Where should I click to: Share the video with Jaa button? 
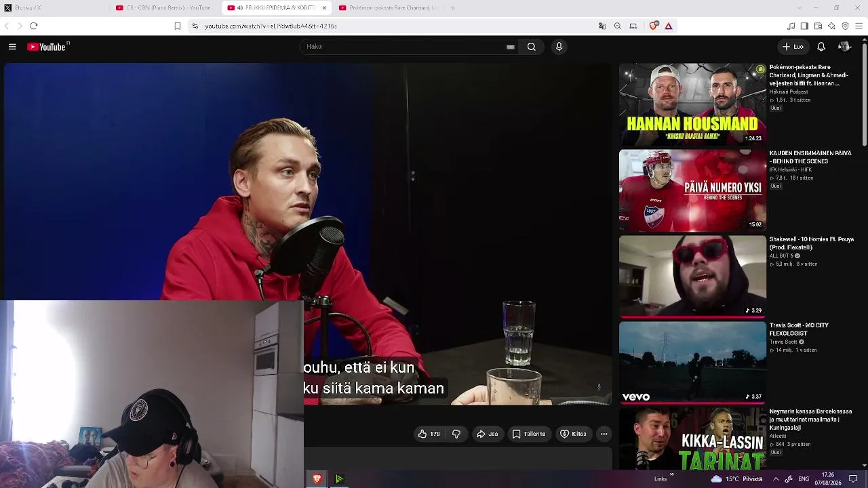[x=488, y=434]
